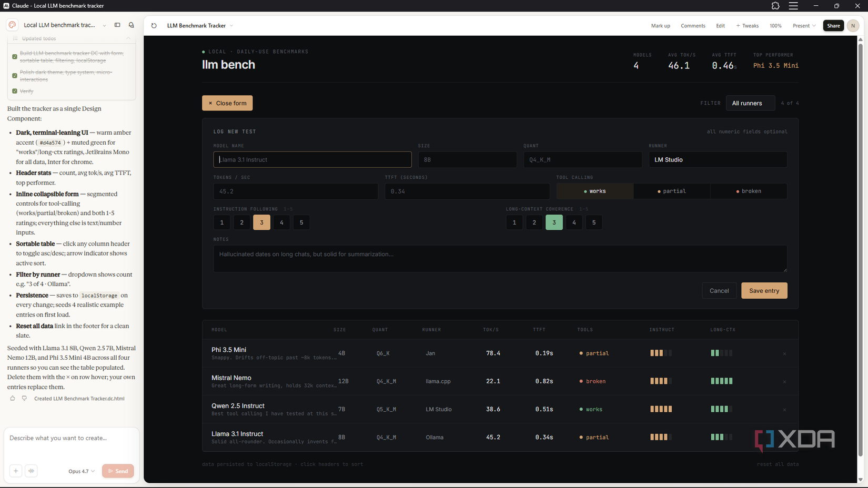Screen dimensions: 868x488
Task: Click the Size input field
Action: (x=467, y=159)
